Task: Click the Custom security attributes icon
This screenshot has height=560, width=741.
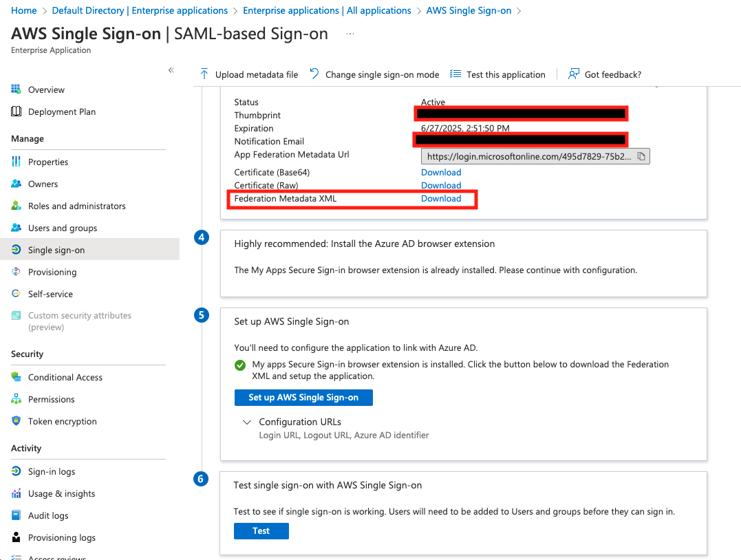Action: [16, 315]
